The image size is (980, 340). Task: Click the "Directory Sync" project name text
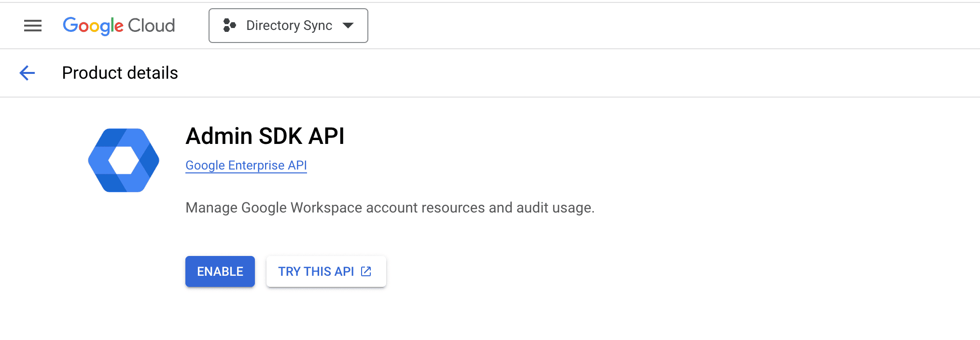click(x=289, y=26)
